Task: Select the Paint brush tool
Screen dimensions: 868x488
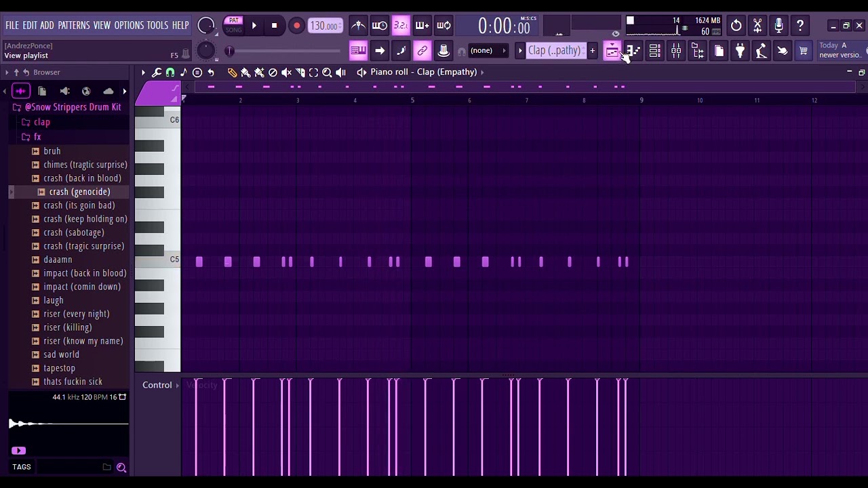Action: click(245, 72)
